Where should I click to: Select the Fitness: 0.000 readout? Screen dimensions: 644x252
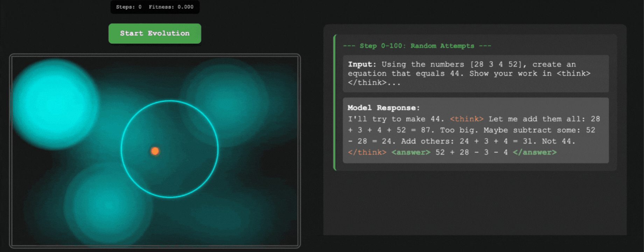[x=171, y=7]
